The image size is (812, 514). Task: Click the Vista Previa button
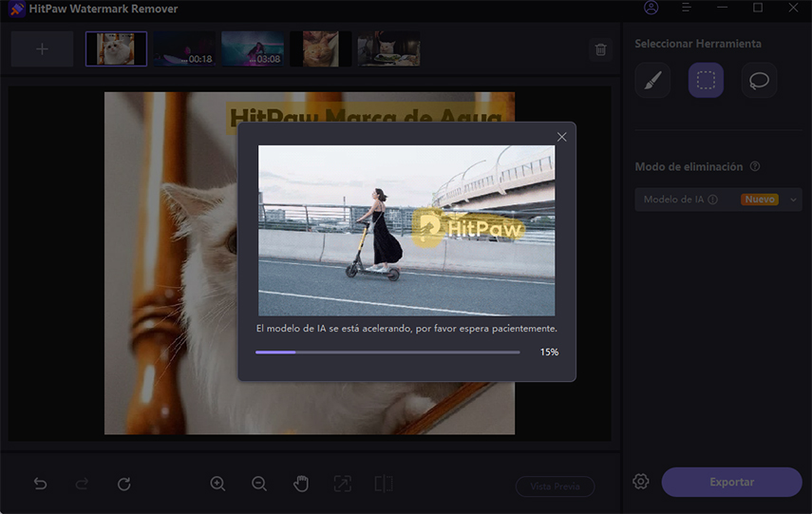(556, 486)
